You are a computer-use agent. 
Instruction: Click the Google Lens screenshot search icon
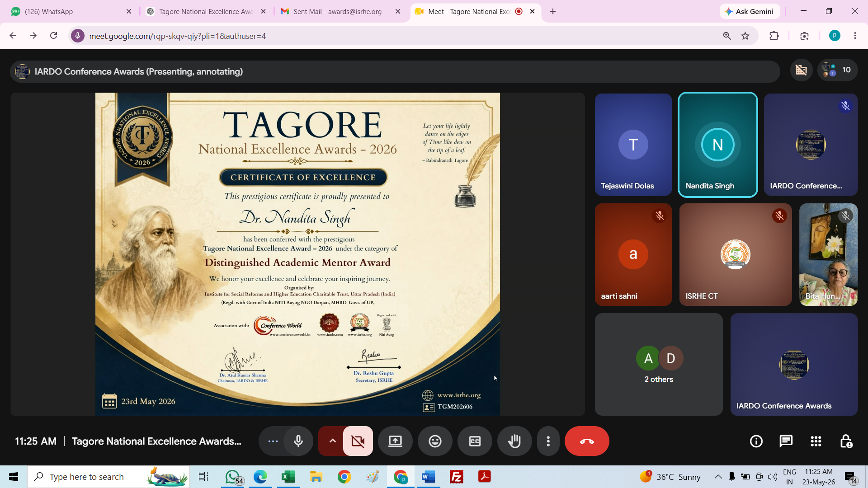[x=804, y=36]
